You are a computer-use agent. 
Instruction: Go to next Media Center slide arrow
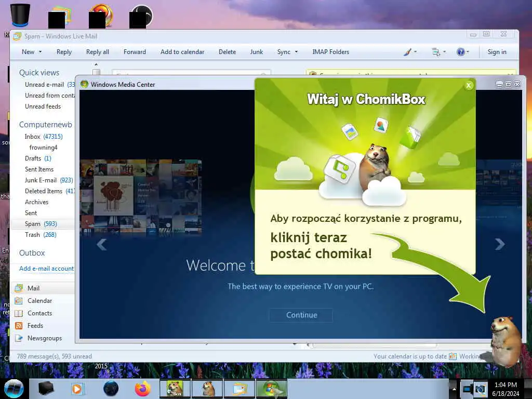coord(499,244)
